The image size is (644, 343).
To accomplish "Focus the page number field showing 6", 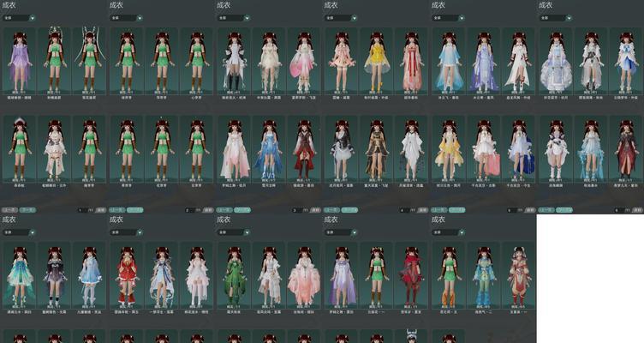I will click(618, 210).
